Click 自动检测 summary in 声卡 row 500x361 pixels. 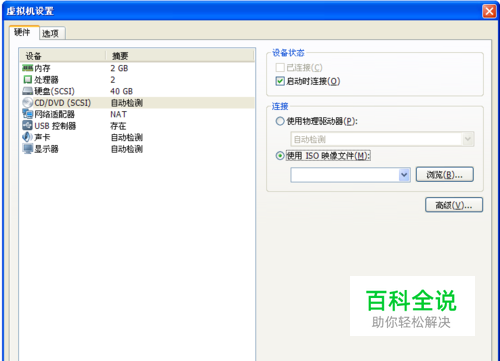tap(127, 137)
